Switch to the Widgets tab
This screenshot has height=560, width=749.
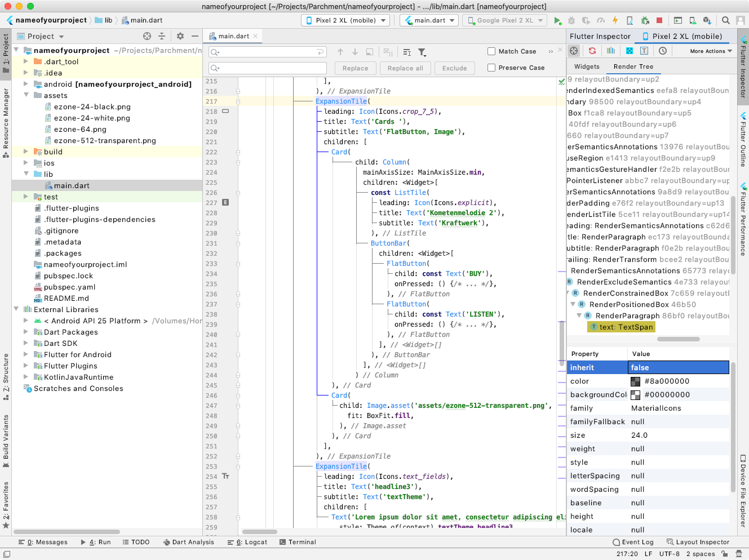coord(586,66)
